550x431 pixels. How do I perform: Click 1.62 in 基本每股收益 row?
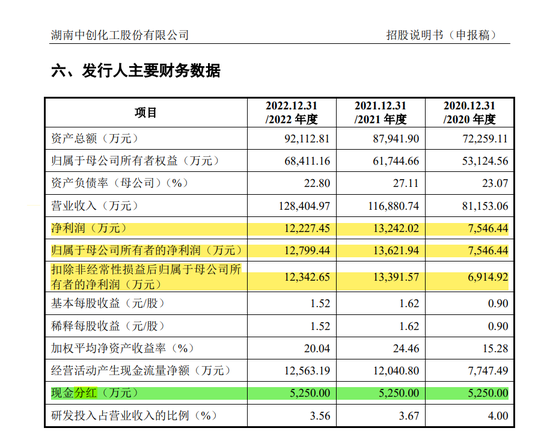coord(409,304)
